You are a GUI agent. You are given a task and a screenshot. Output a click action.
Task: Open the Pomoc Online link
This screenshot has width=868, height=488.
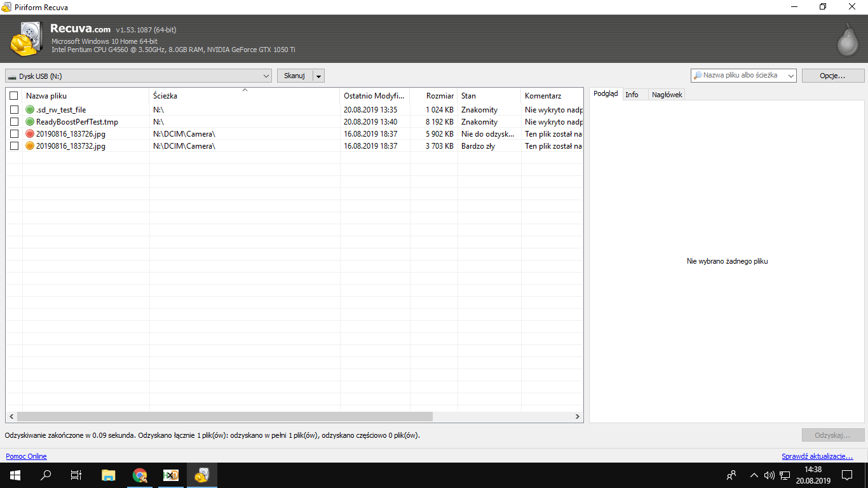[26, 456]
